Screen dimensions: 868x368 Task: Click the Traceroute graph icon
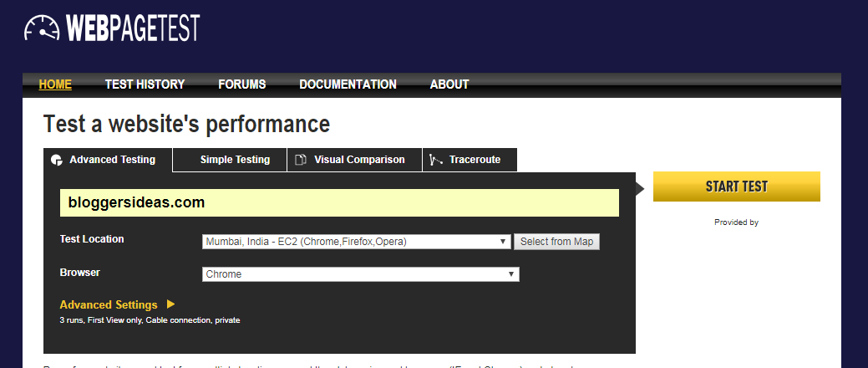pos(436,161)
